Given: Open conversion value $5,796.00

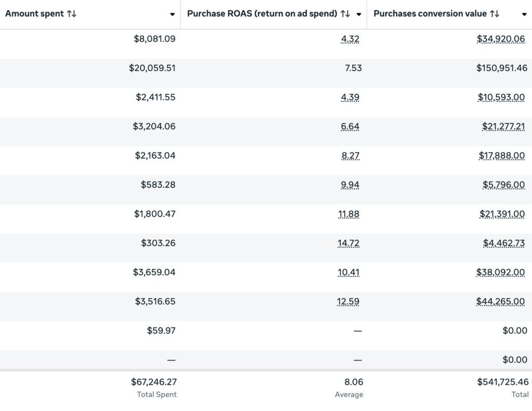Looking at the screenshot, I should click(504, 184).
